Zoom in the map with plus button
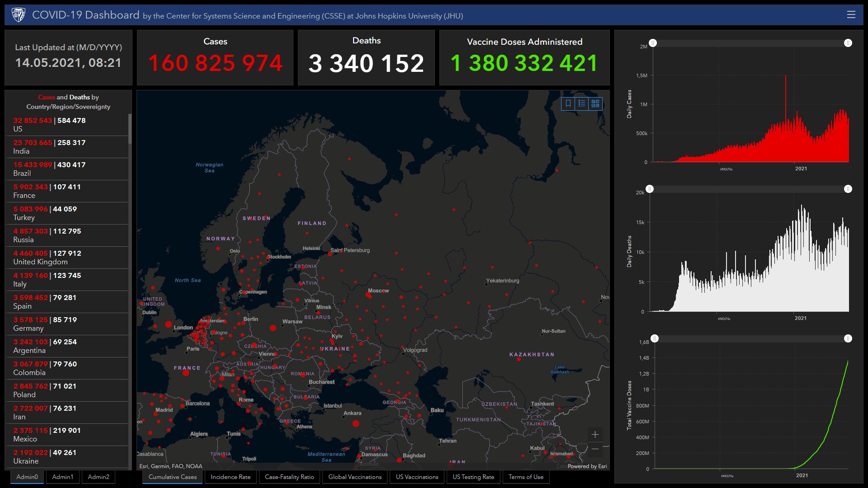Screen dimensions: 868x488 tap(595, 434)
